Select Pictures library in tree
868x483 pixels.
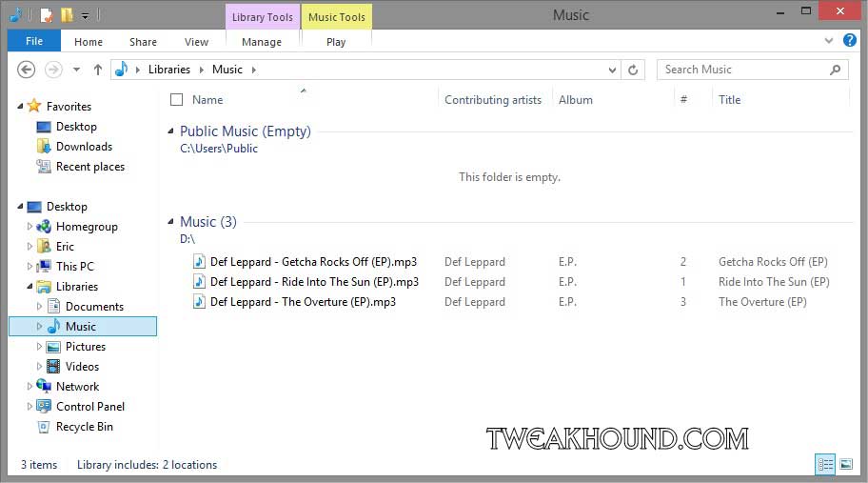[x=86, y=347]
